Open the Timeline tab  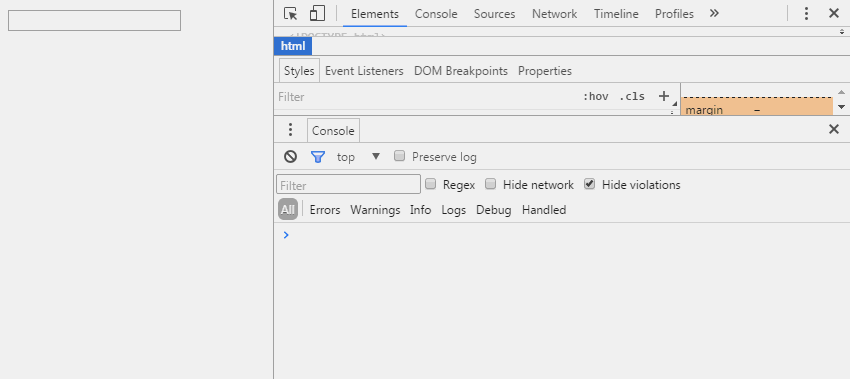[616, 14]
